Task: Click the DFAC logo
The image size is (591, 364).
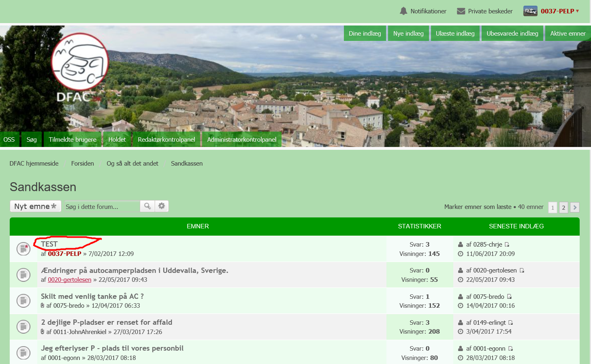Action: (x=79, y=67)
